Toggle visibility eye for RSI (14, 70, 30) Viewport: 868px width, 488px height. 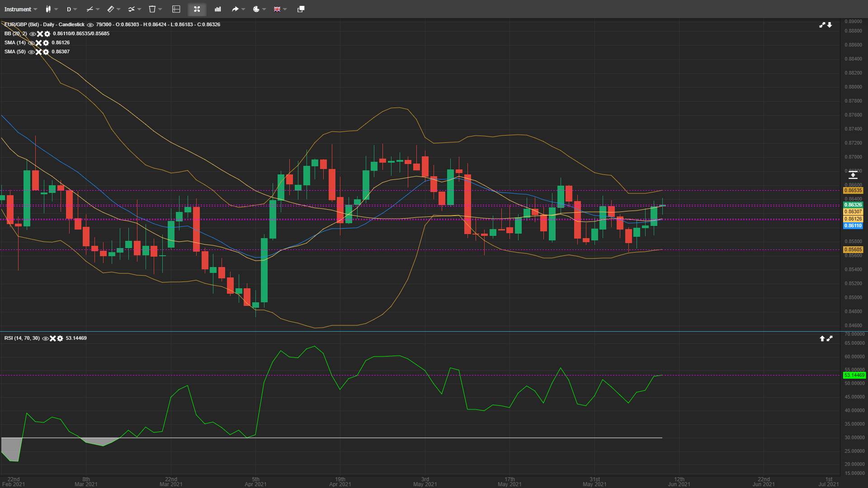[x=45, y=338]
